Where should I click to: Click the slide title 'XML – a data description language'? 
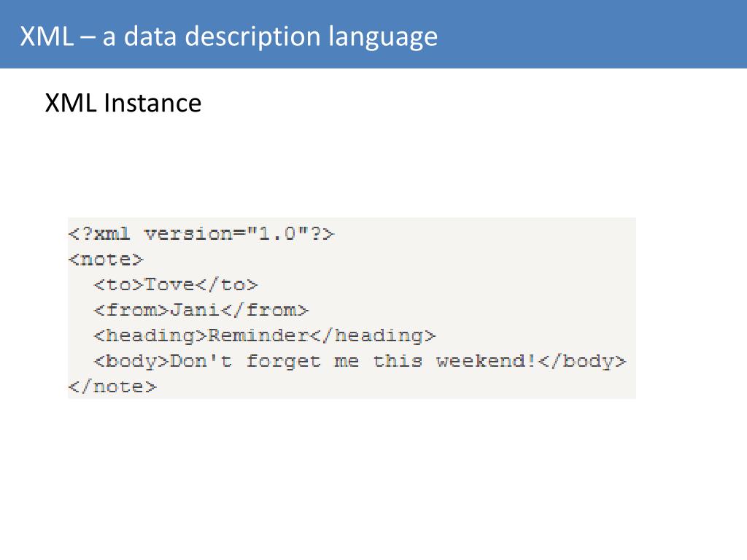tap(228, 36)
